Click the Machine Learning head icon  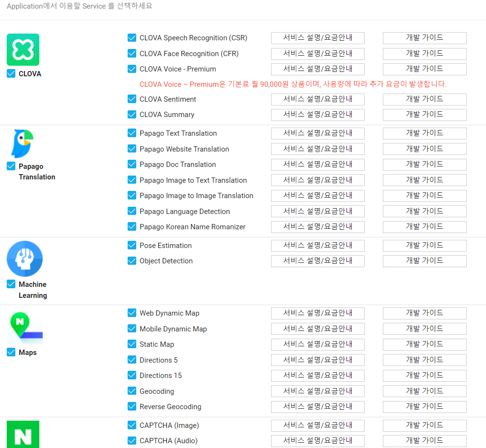(x=24, y=259)
